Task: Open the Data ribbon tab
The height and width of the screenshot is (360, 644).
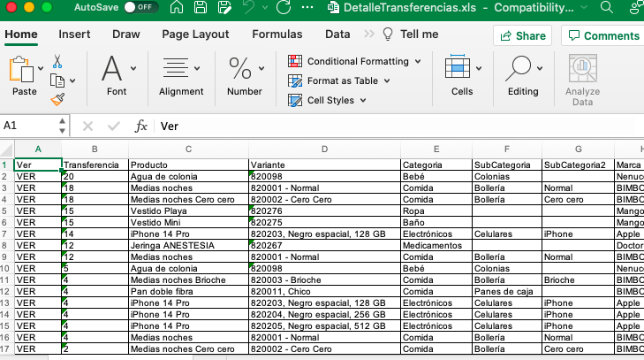Action: tap(337, 34)
